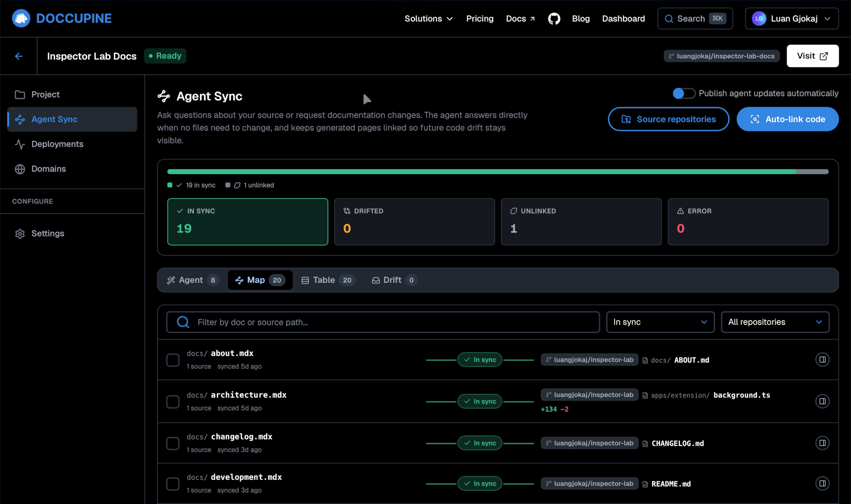Switch to the Drift tab
Screen dimensions: 851x504
pos(395,280)
